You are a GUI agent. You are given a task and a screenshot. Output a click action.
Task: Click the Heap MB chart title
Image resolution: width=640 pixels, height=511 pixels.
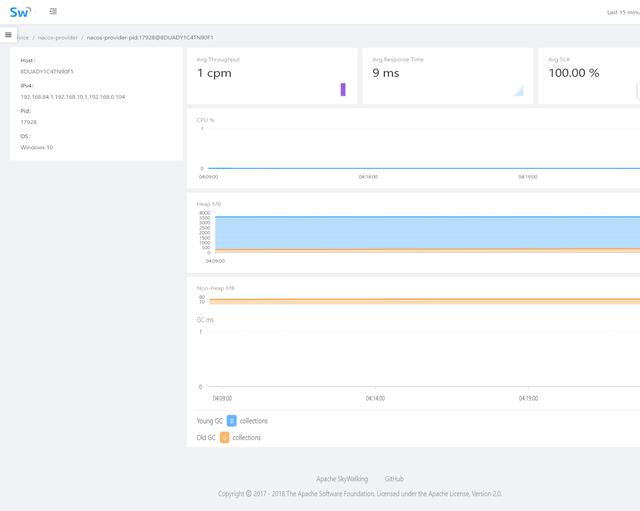click(x=209, y=204)
